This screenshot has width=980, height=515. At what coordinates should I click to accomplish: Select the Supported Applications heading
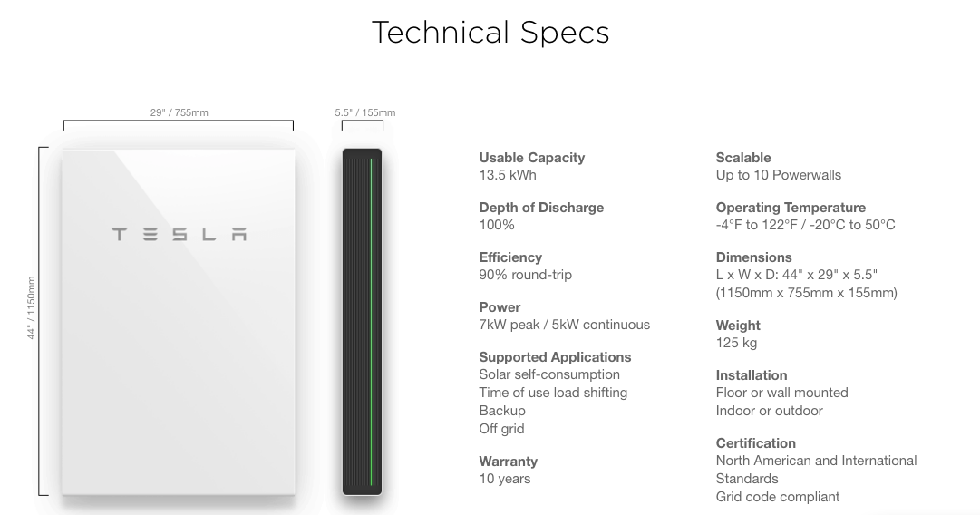(555, 357)
